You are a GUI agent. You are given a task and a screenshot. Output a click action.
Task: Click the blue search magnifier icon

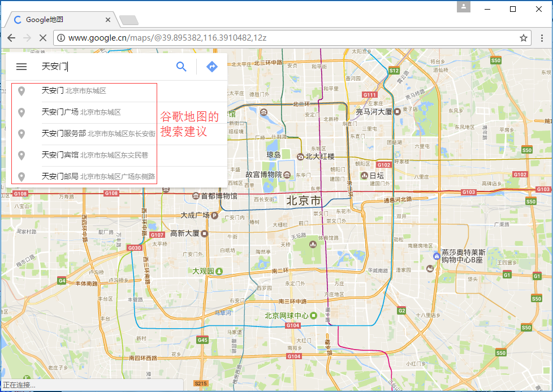point(181,66)
